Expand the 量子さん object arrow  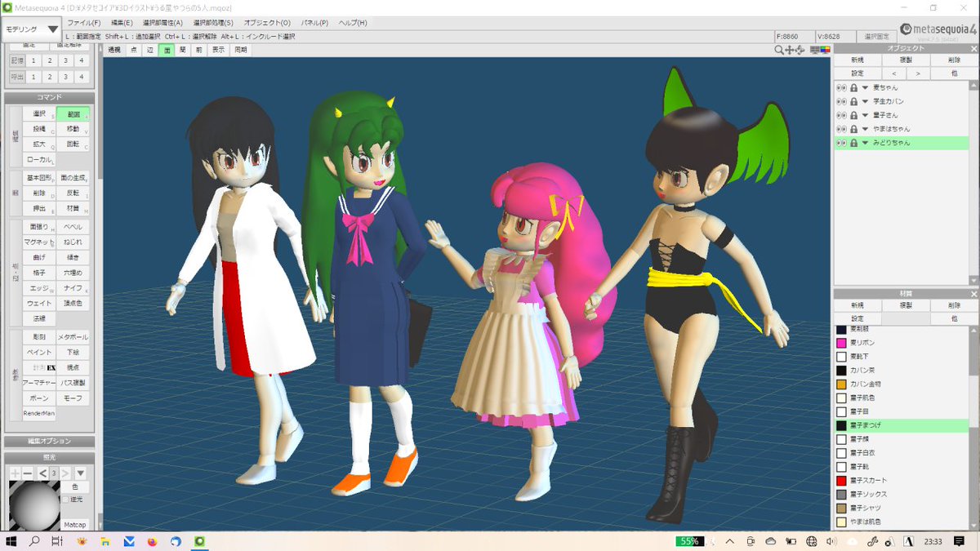[x=865, y=115]
